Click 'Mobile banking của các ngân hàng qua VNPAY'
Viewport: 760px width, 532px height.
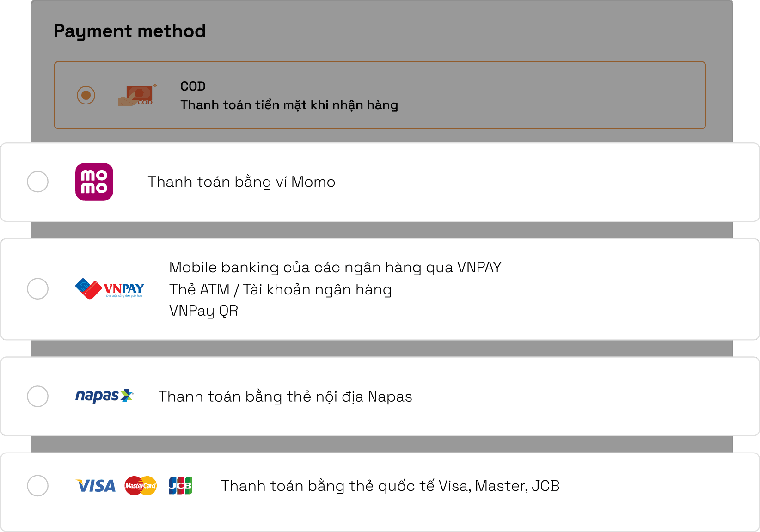pyautogui.click(x=336, y=267)
